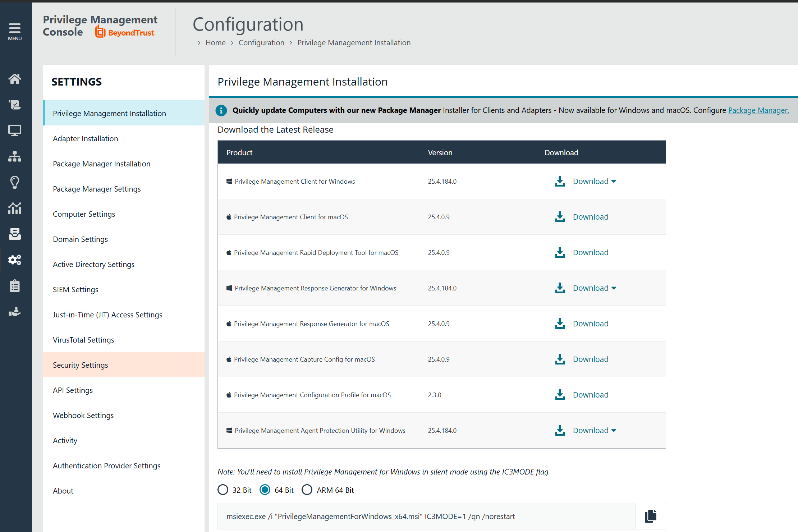This screenshot has width=798, height=532.
Task: Click Privilege Management Installation breadcrumb
Action: point(354,42)
